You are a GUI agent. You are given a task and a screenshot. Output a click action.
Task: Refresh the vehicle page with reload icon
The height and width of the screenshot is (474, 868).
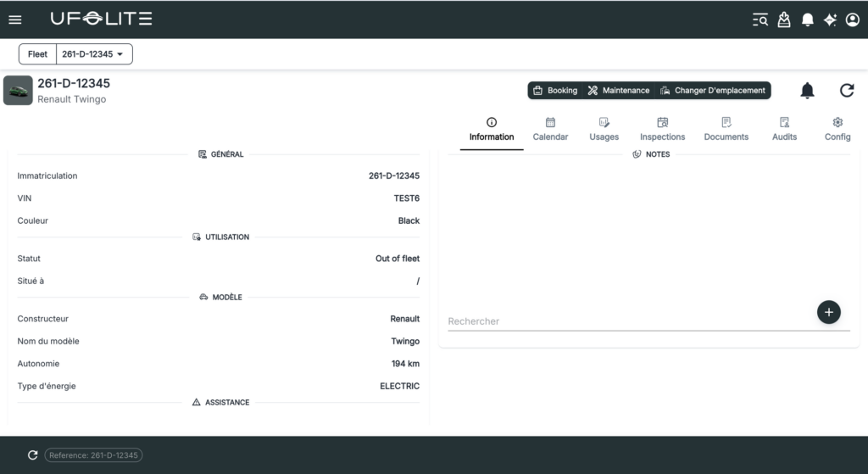[x=847, y=91]
